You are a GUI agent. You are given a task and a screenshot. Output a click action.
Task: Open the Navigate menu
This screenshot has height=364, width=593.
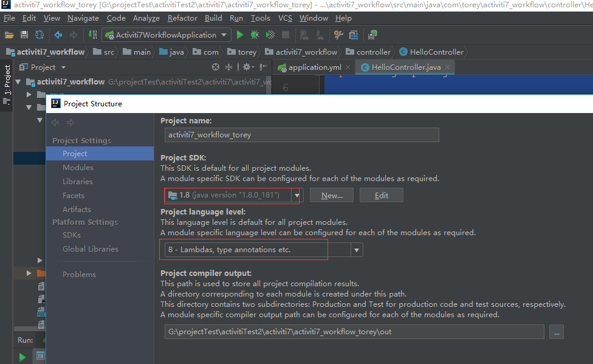pos(83,18)
